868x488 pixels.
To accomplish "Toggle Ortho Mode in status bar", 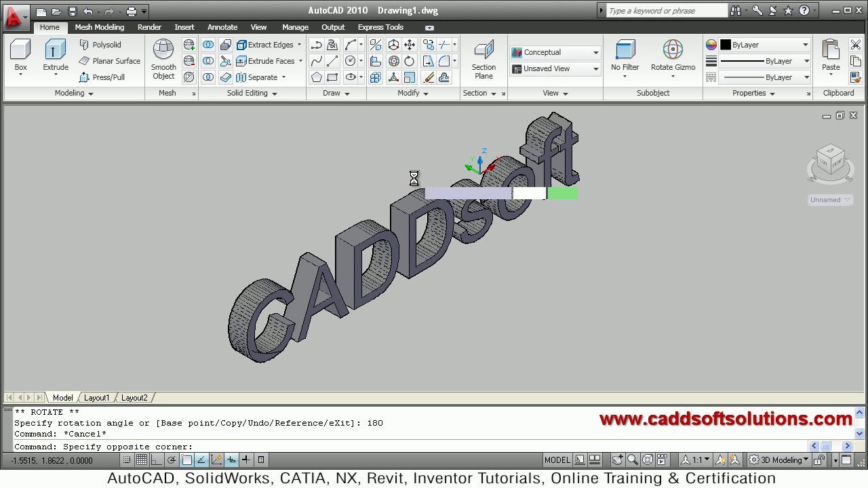I will pos(156,460).
